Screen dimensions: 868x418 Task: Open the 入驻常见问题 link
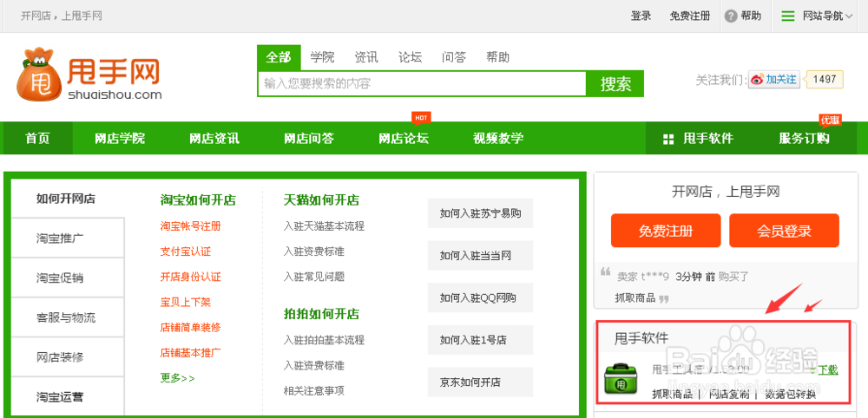[x=314, y=277]
